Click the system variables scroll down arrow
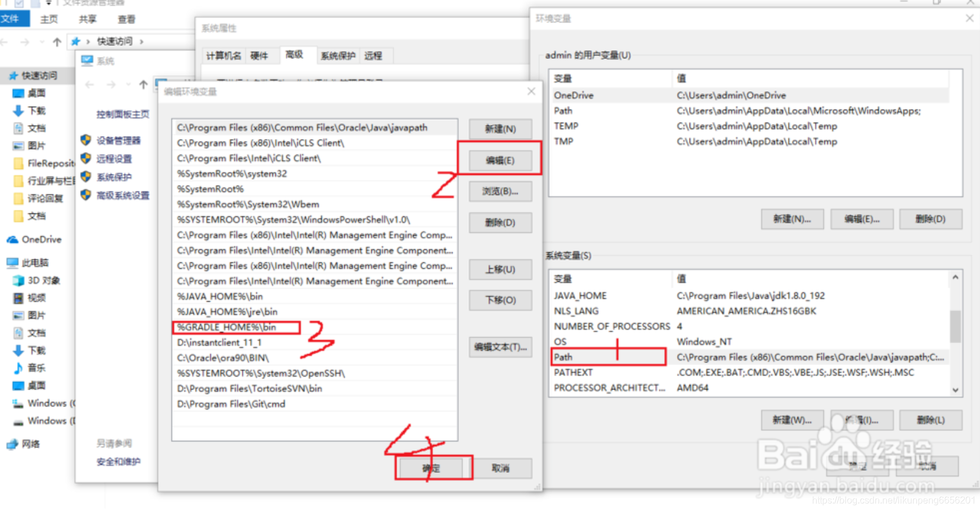The height and width of the screenshot is (511, 980). (x=955, y=390)
